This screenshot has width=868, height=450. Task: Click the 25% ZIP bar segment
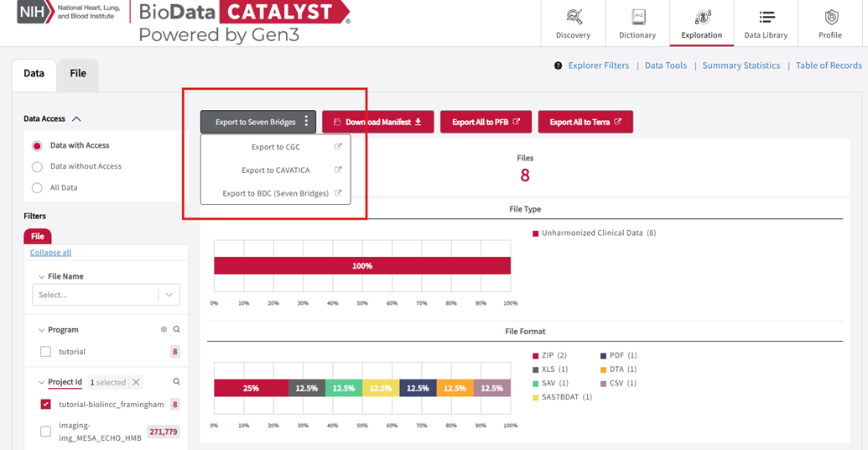[252, 388]
